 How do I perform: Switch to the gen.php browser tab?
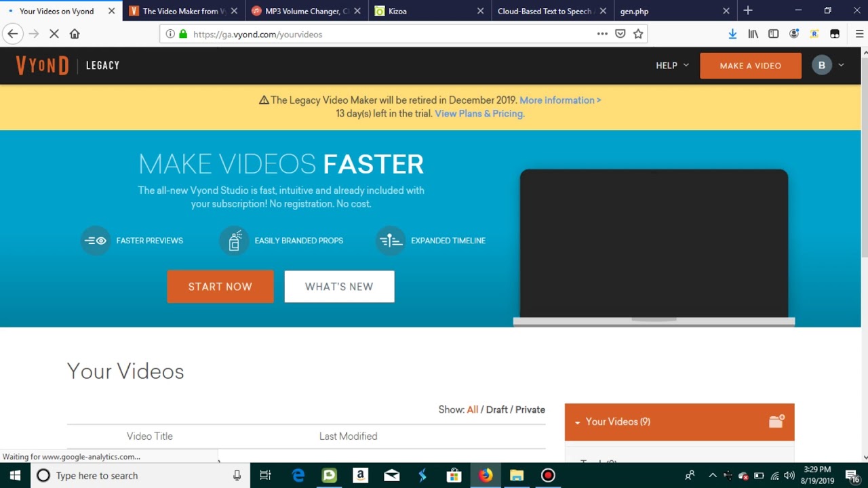[x=675, y=11]
